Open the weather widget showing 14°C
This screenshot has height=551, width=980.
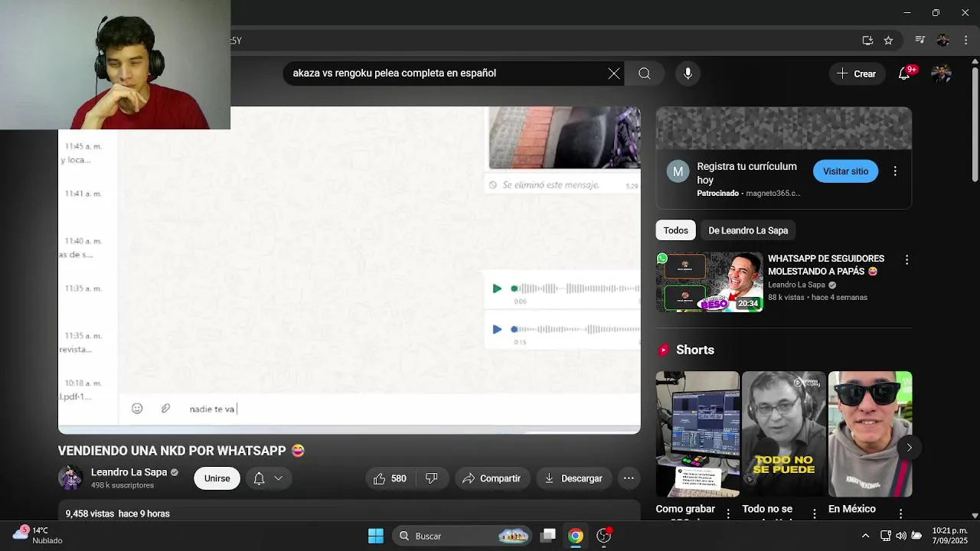coord(37,535)
